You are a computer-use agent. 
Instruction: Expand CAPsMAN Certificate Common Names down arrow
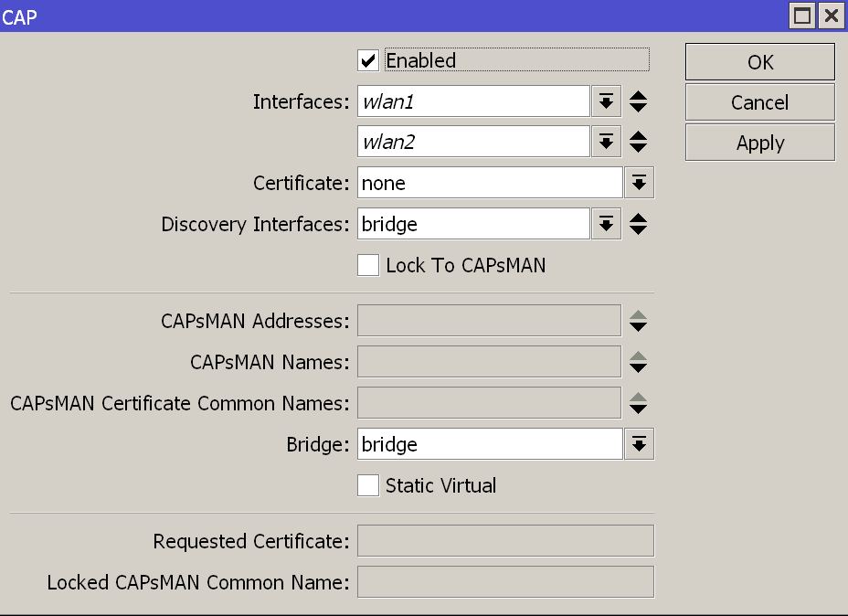638,409
